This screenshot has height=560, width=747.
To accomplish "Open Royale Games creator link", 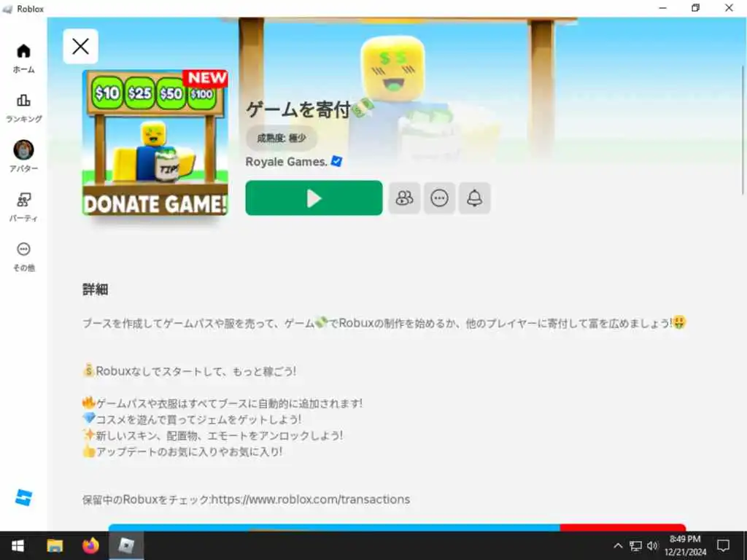I will 286,162.
